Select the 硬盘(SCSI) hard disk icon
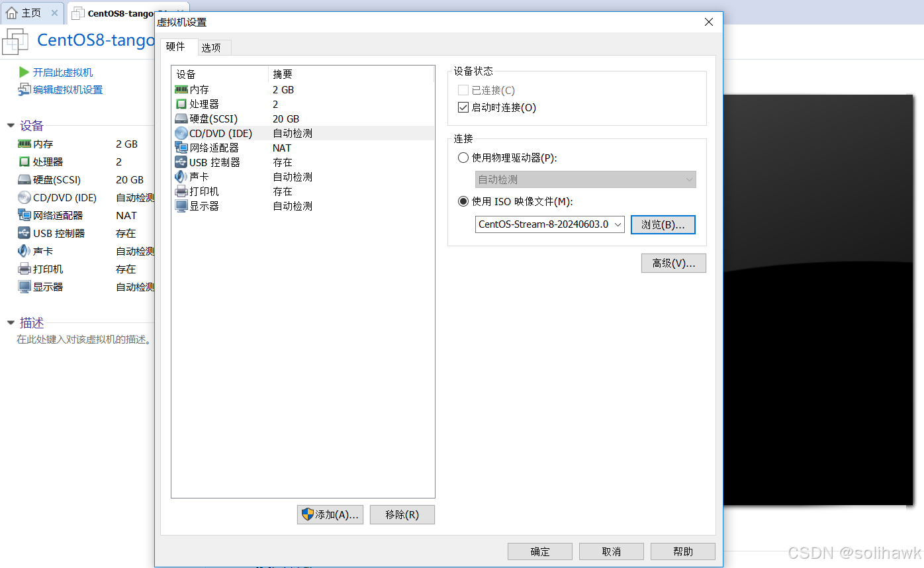Screen dimensions: 924x568 pyautogui.click(x=181, y=118)
